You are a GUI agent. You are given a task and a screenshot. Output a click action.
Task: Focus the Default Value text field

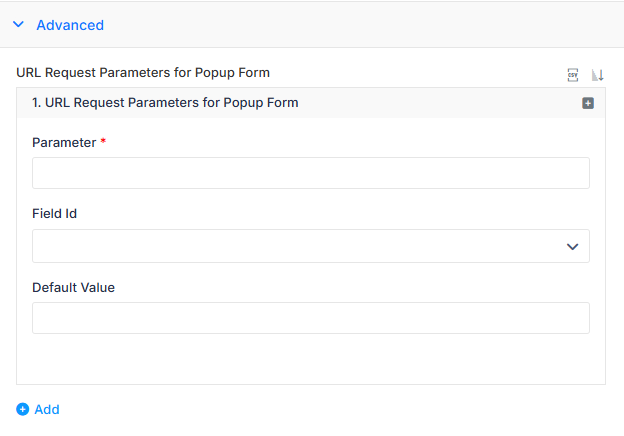click(311, 318)
